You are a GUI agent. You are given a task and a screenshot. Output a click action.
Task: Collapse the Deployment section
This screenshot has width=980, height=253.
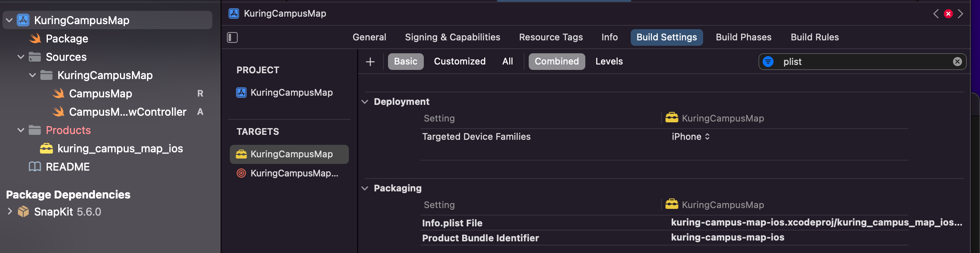pos(365,102)
